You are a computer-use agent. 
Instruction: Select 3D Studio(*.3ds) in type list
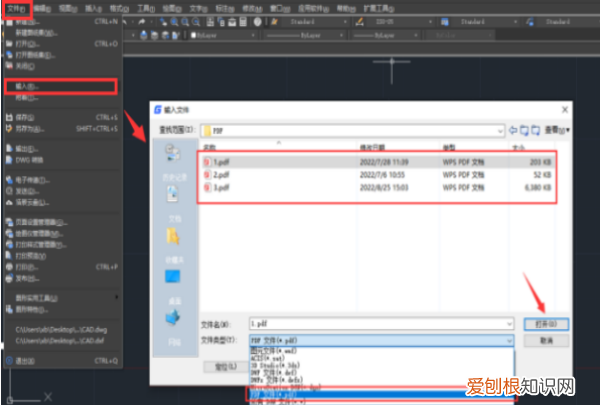[x=381, y=365]
